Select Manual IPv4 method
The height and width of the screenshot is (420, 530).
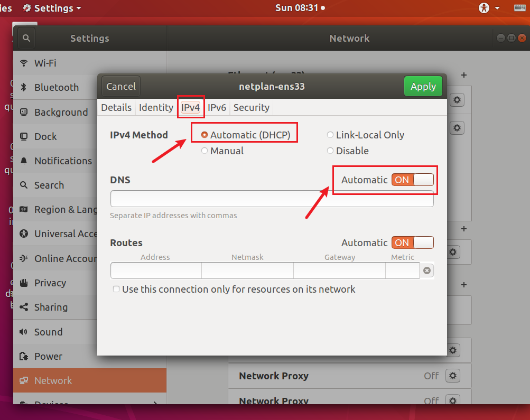coord(222,151)
